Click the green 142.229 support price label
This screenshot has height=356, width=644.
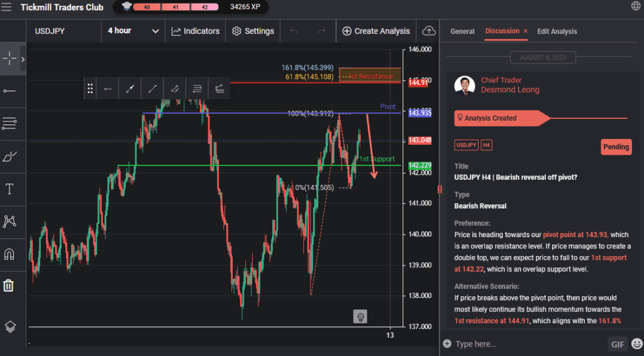point(419,165)
